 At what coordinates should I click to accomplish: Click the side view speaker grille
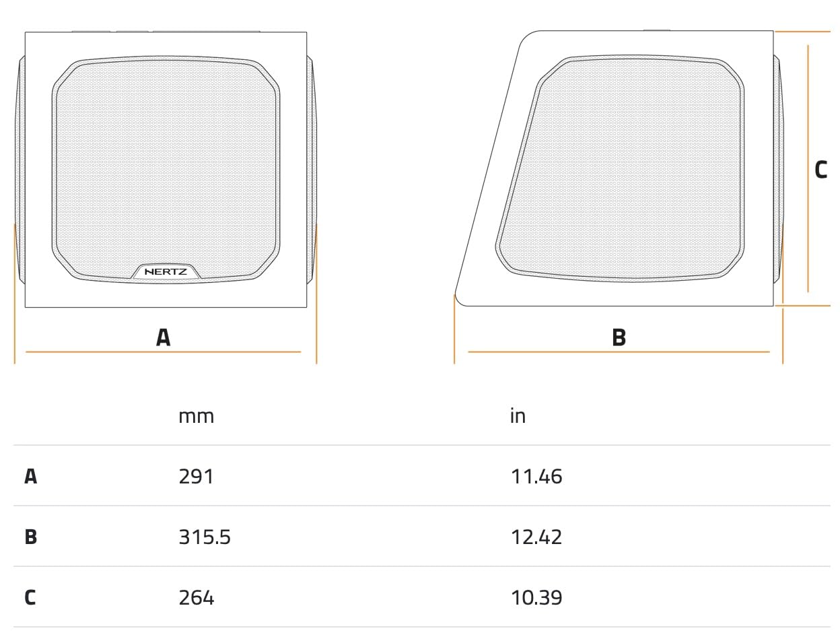[621, 169]
